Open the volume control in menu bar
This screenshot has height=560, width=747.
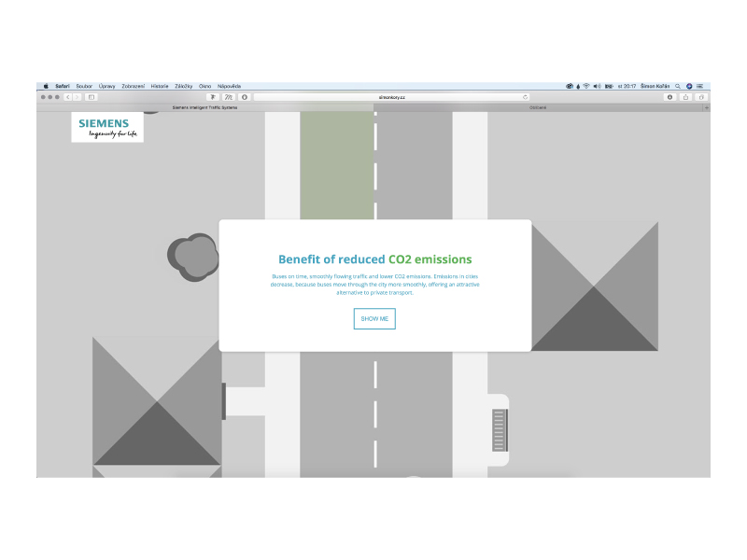[x=597, y=86]
